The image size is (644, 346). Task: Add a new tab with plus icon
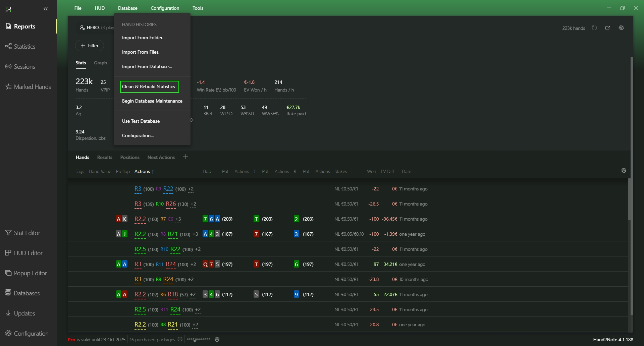pos(185,157)
